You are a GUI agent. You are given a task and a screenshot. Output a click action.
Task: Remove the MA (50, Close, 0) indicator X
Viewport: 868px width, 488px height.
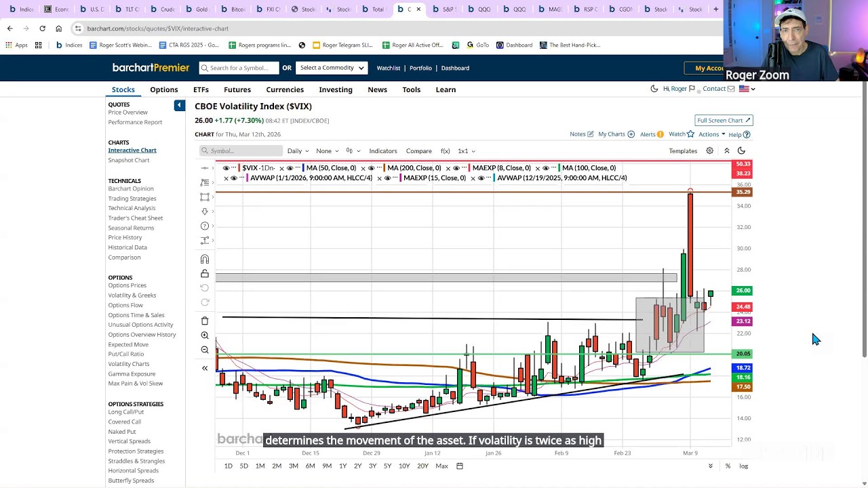click(x=281, y=168)
